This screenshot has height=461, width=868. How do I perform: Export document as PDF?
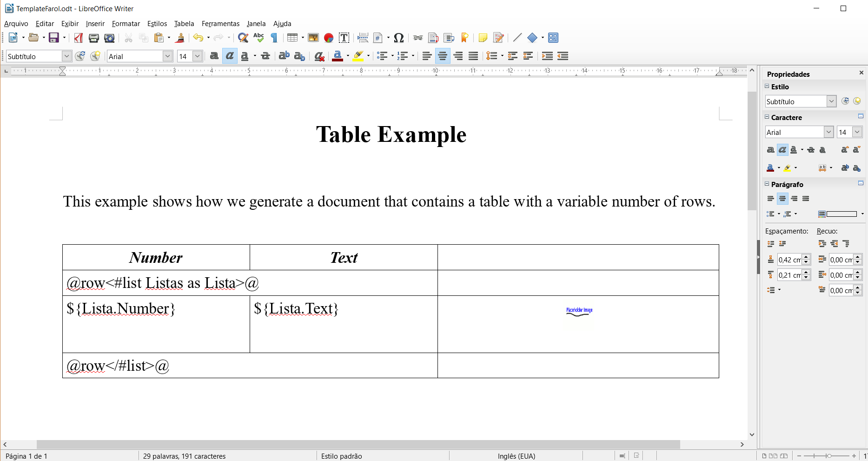pos(79,38)
